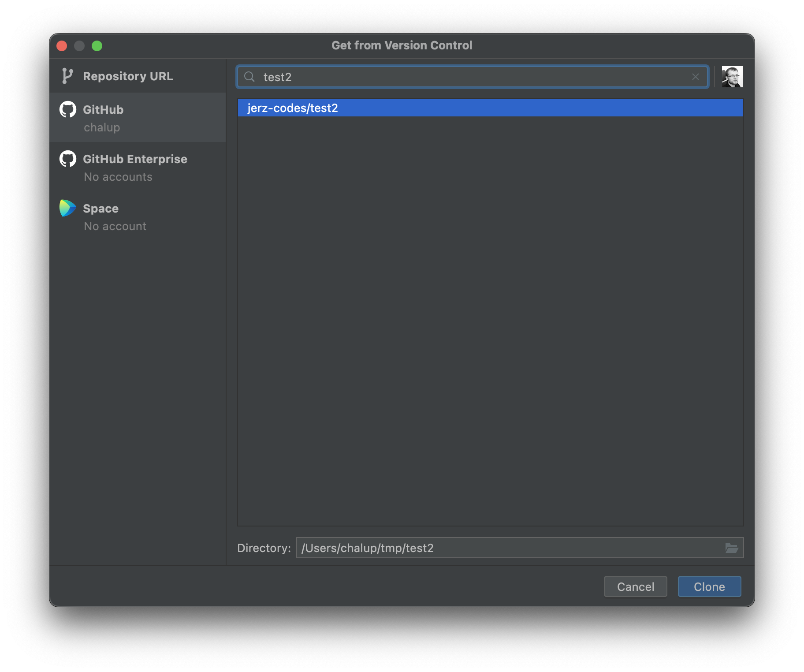Click the JetBrains Space logo icon
Image resolution: width=804 pixels, height=672 pixels.
(68, 208)
